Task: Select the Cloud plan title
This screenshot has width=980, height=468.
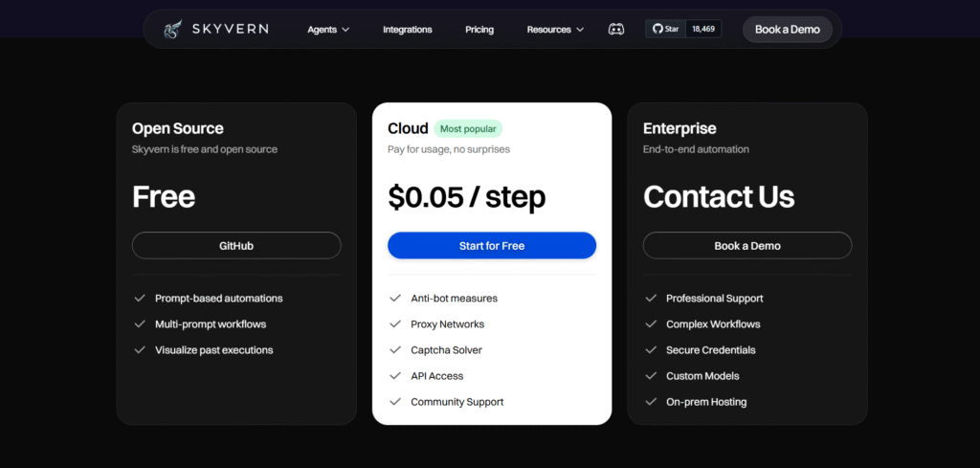Action: (408, 128)
